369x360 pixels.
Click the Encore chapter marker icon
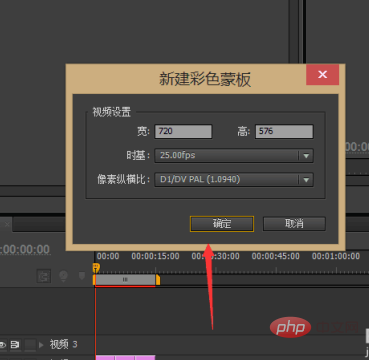pos(63,276)
